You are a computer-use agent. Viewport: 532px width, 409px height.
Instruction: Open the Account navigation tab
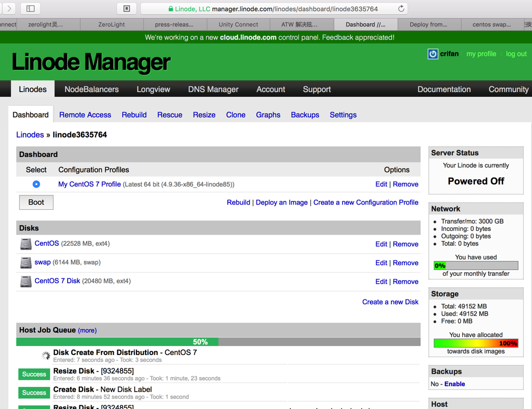(270, 89)
